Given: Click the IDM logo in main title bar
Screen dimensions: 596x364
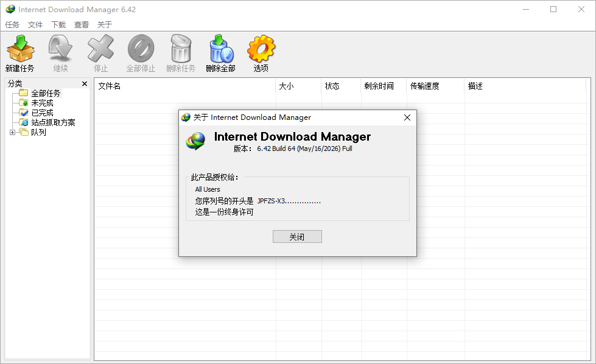Looking at the screenshot, I should pos(10,9).
